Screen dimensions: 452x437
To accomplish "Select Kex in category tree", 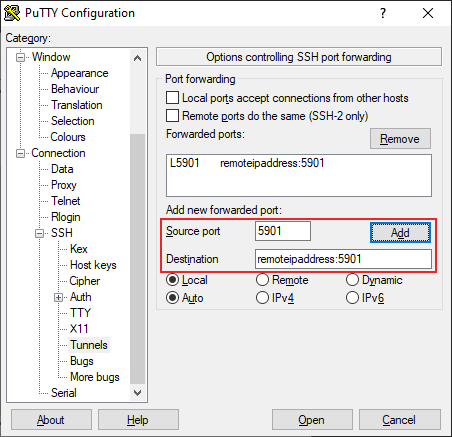I will 79,249.
